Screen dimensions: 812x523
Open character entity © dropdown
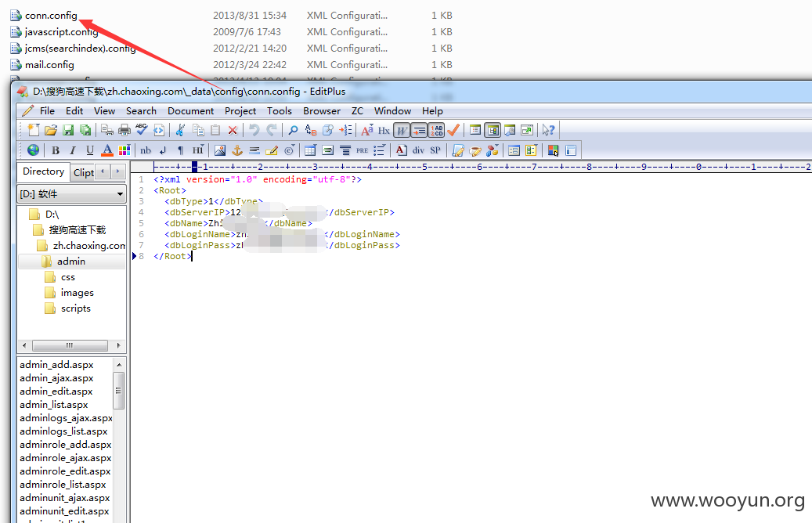pos(289,150)
